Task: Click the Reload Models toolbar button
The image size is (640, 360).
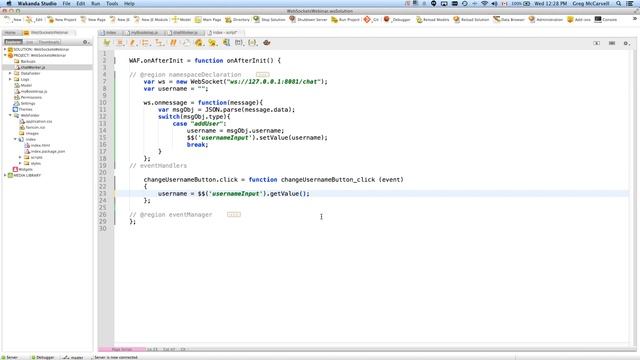Action: (x=434, y=20)
